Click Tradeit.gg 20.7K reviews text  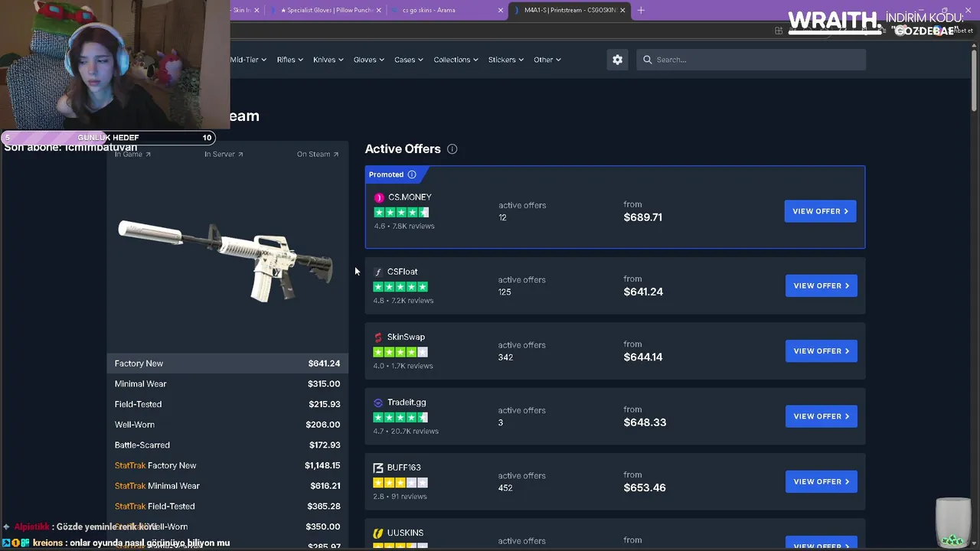(x=406, y=432)
